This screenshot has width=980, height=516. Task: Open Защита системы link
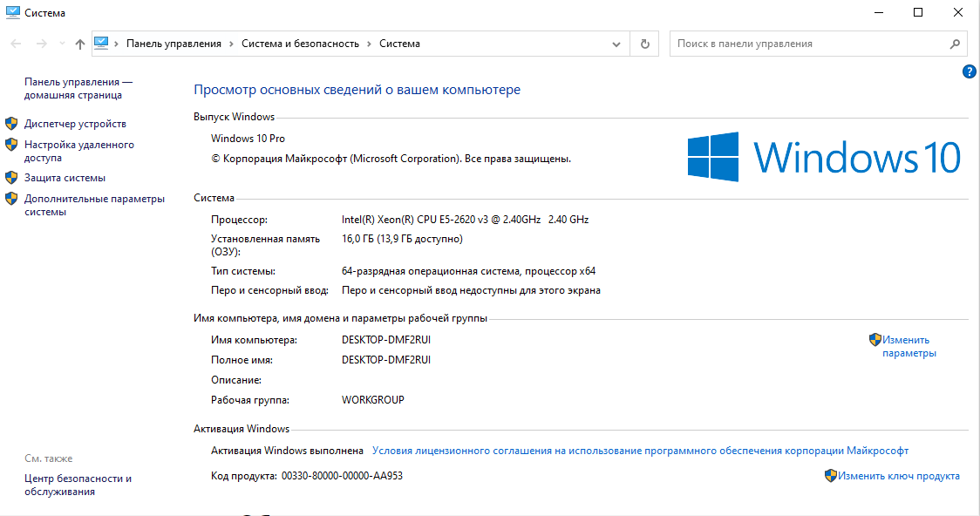65,178
